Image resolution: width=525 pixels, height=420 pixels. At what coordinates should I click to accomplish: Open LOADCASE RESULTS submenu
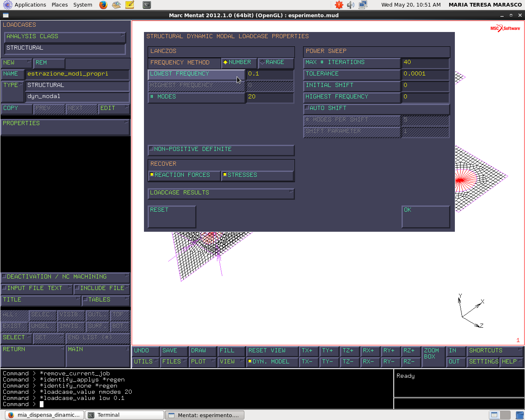click(221, 193)
